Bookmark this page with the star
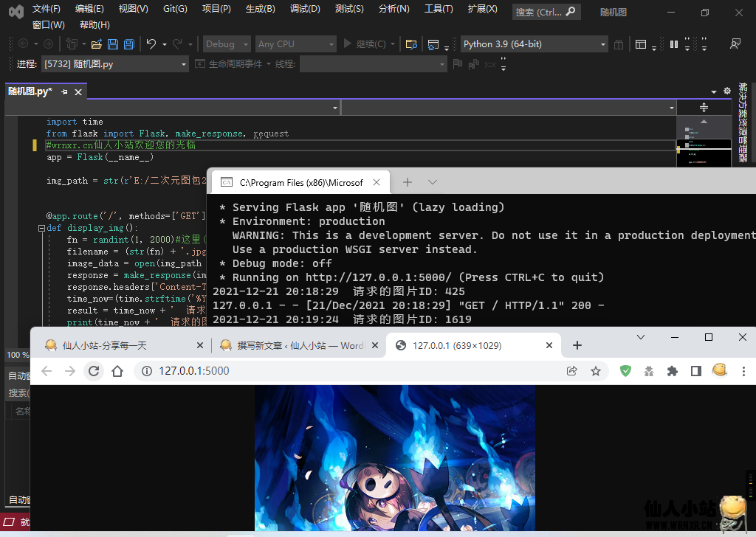Image resolution: width=756 pixels, height=537 pixels. click(596, 371)
